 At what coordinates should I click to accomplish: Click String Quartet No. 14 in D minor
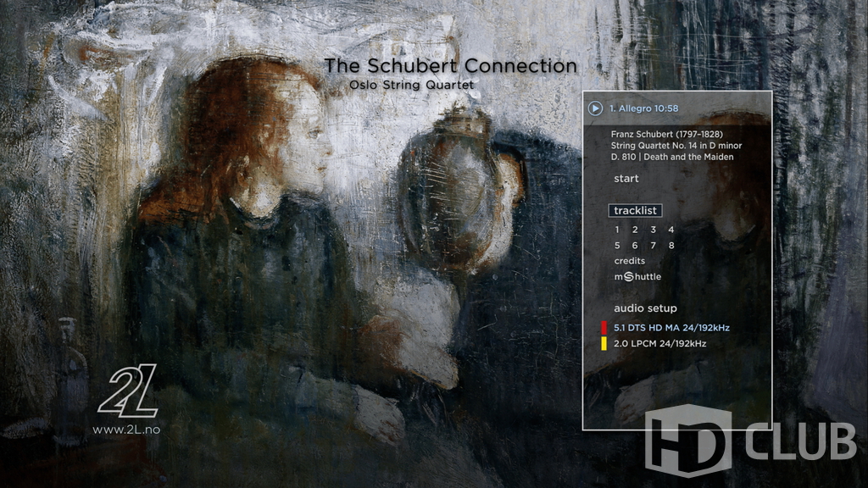[x=676, y=146]
